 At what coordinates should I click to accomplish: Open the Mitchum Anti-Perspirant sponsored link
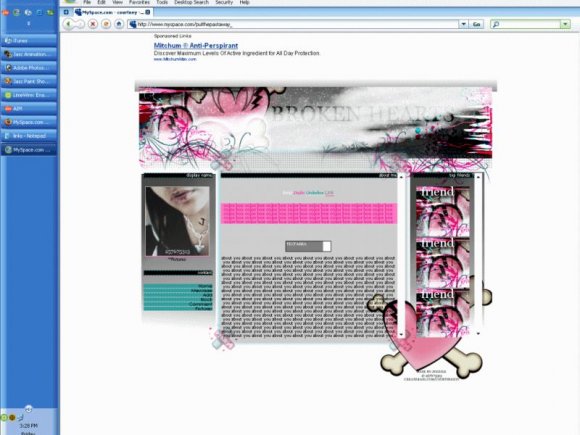tap(196, 46)
